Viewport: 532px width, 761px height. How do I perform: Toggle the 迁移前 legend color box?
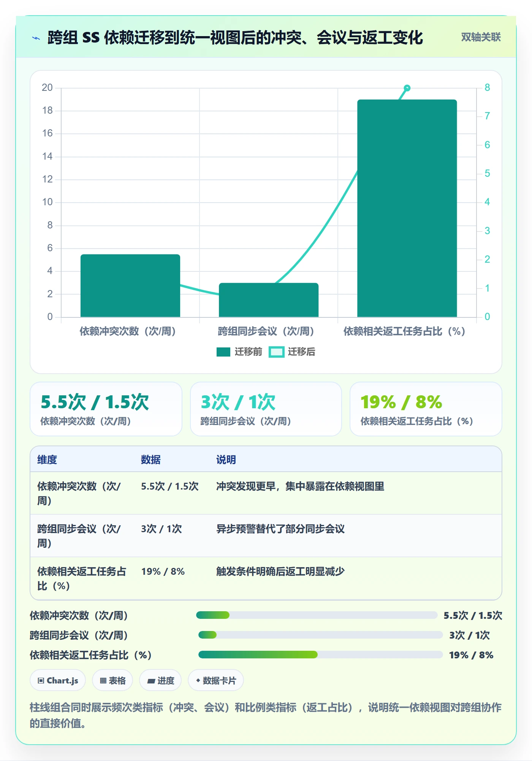point(223,352)
